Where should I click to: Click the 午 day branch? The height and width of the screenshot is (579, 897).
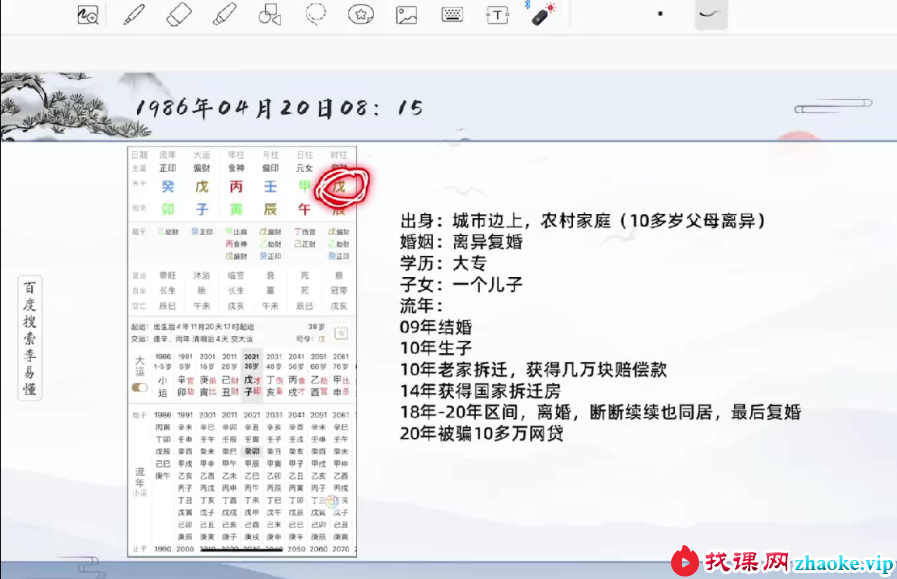(x=304, y=209)
